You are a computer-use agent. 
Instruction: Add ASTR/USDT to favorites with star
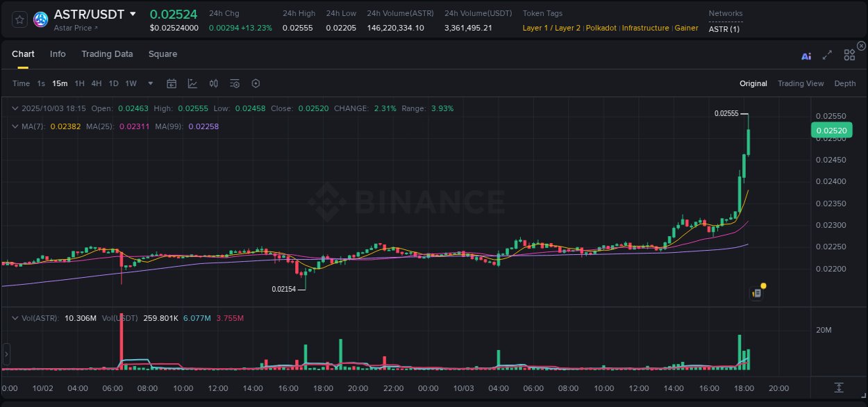click(20, 19)
